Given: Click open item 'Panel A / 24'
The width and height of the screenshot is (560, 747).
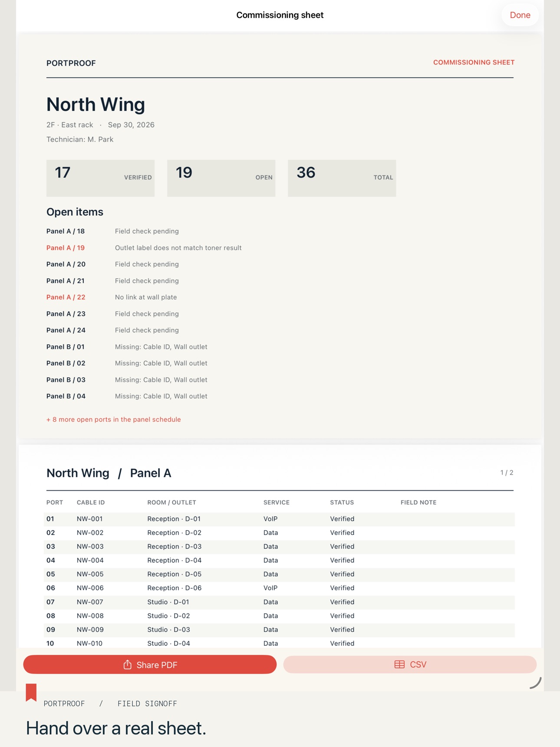Looking at the screenshot, I should [x=66, y=330].
